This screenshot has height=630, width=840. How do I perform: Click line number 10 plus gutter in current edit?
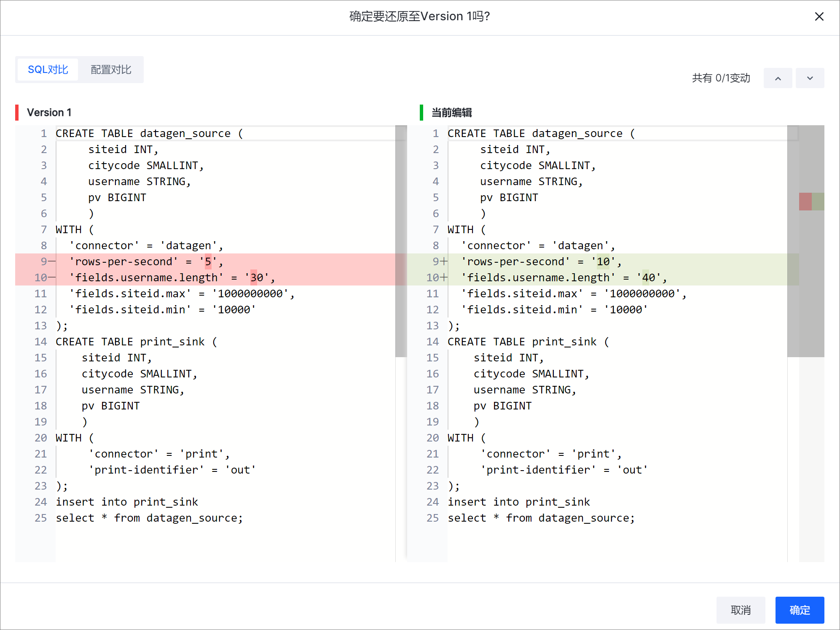(436, 277)
